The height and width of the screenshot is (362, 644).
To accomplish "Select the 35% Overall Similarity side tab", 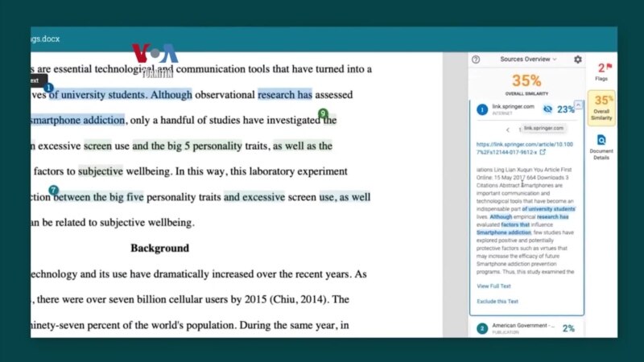I will [601, 108].
